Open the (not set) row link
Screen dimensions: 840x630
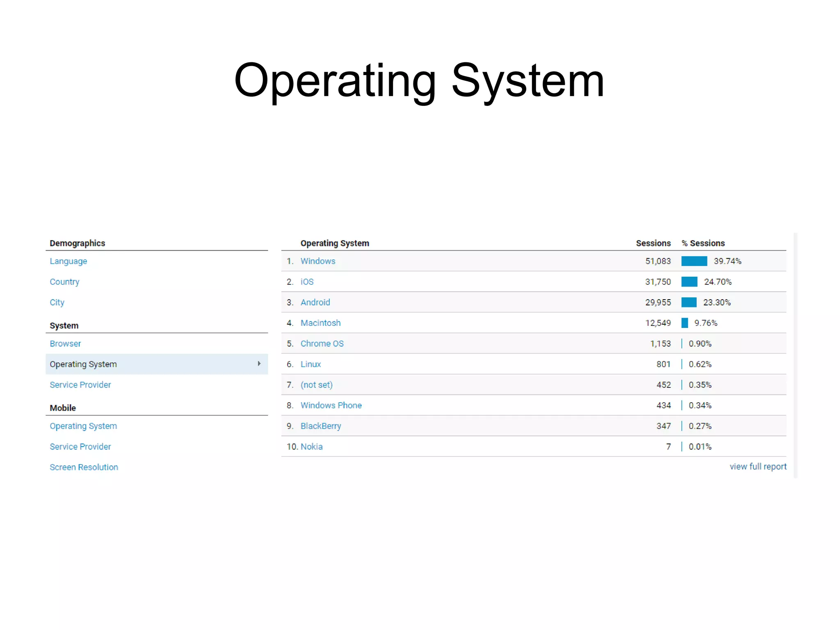(316, 385)
